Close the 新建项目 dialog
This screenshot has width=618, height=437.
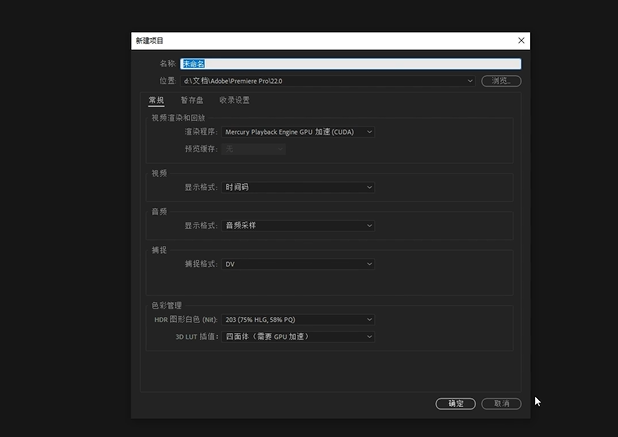[521, 40]
